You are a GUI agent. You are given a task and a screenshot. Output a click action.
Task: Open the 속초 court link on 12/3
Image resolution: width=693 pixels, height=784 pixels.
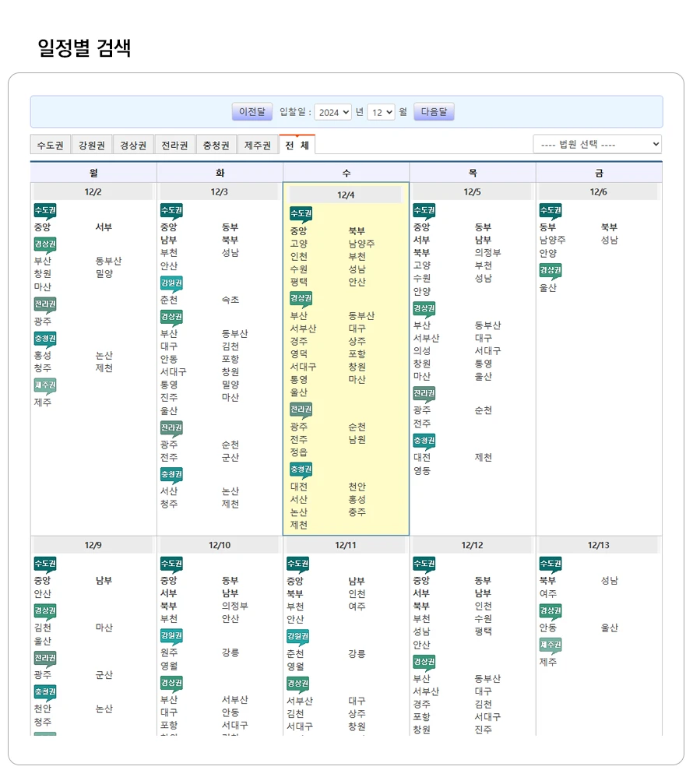(230, 300)
